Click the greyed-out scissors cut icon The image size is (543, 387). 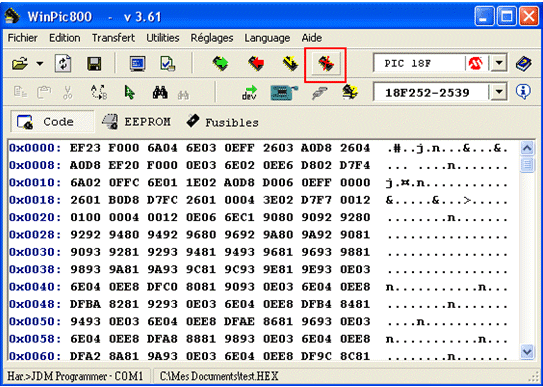pyautogui.click(x=68, y=92)
